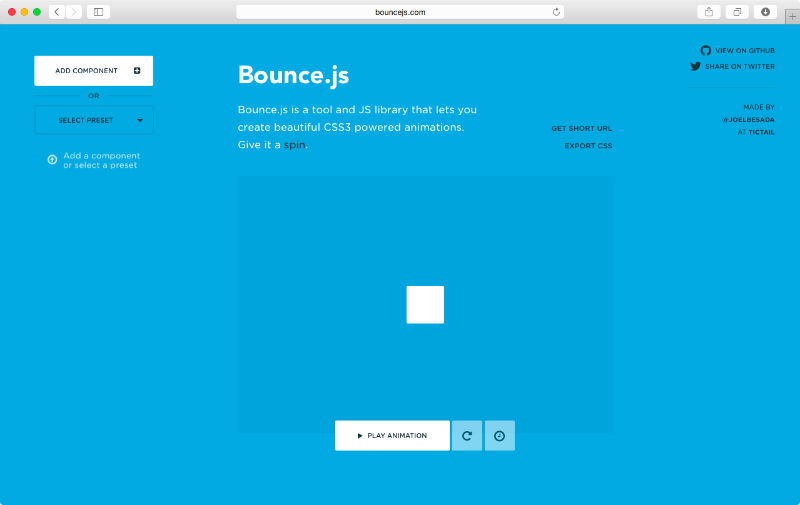Open @joelbesada profile link
This screenshot has width=800, height=505.
click(x=748, y=120)
